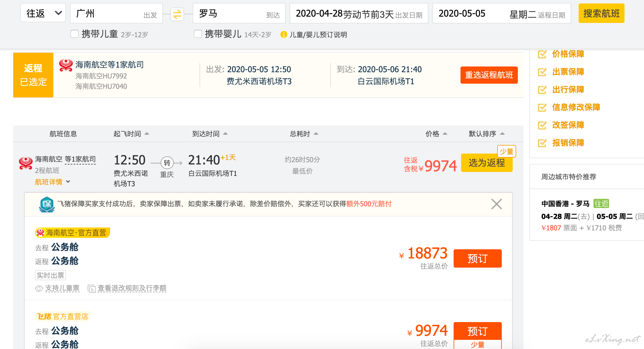Click Hainan Airlines official store badge icon

point(40,233)
